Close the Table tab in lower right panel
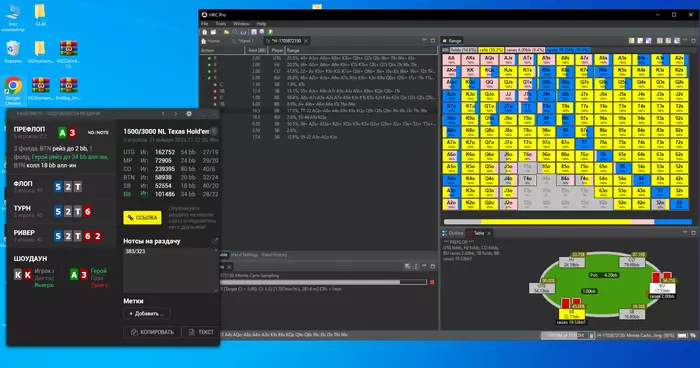Image resolution: width=700 pixels, height=368 pixels. (489, 233)
